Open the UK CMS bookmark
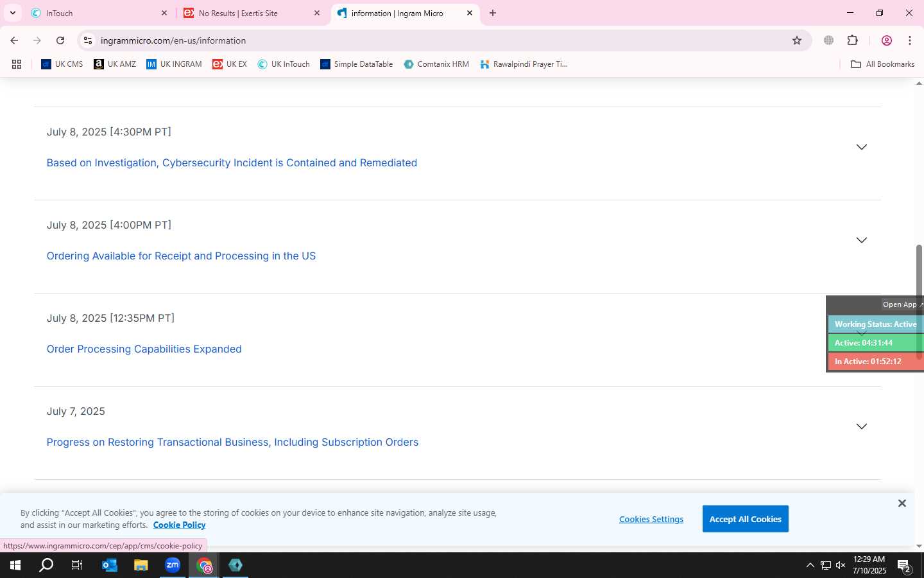Screen dimensions: 924x578 coord(62,64)
